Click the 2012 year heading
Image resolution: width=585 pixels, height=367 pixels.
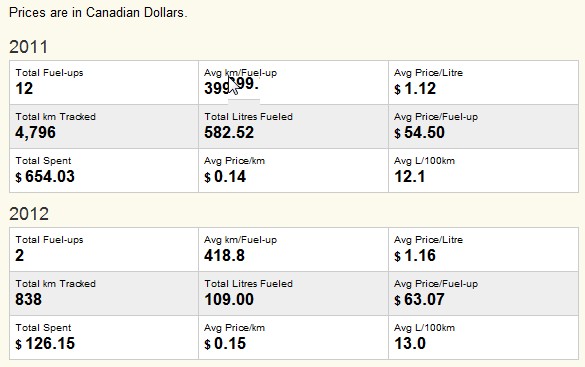tap(29, 214)
